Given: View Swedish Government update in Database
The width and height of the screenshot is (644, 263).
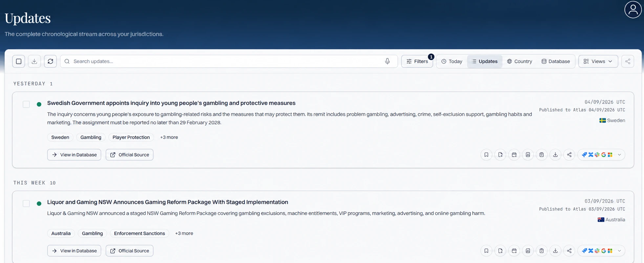Looking at the screenshot, I should pos(74,155).
